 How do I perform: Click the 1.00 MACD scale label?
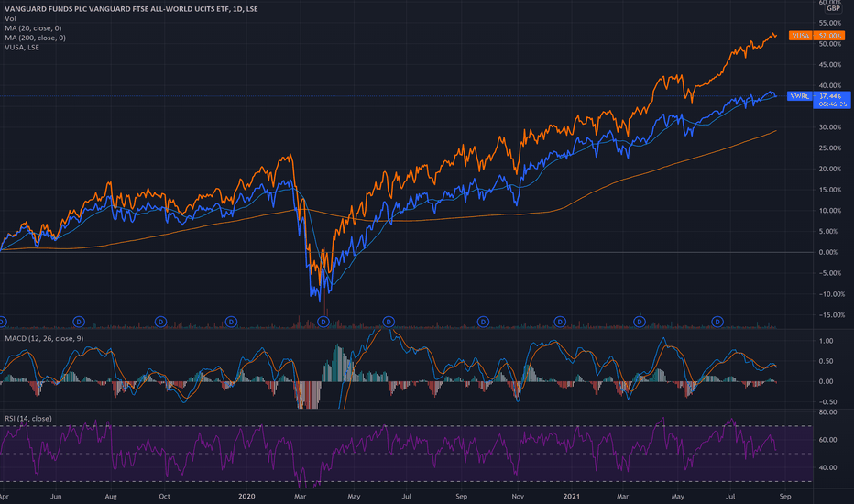point(827,341)
